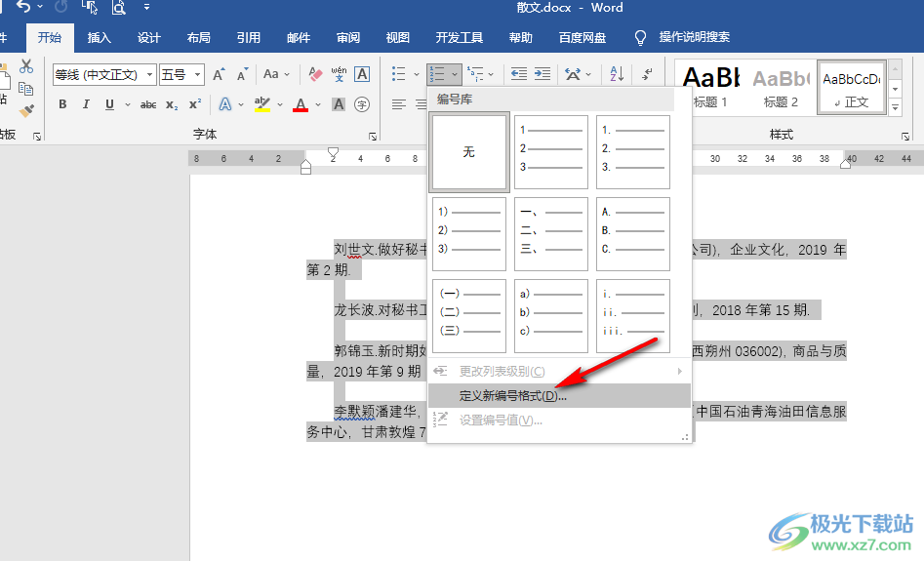The height and width of the screenshot is (561, 924).
Task: Apply strikethrough abc formatting
Action: [148, 105]
